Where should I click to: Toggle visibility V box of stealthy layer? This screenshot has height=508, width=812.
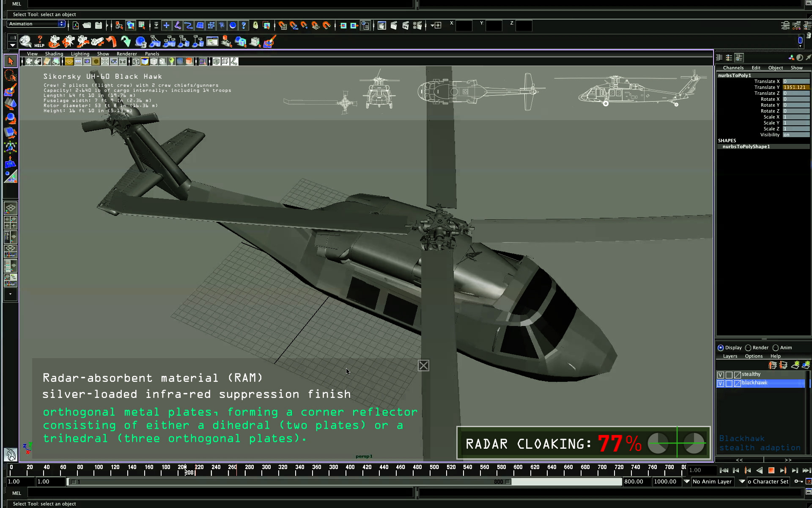click(x=721, y=375)
